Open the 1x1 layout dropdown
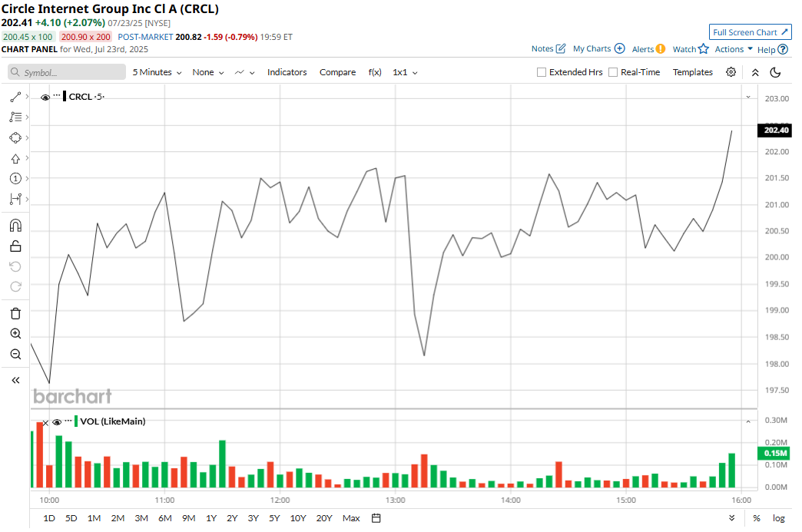 pyautogui.click(x=405, y=73)
